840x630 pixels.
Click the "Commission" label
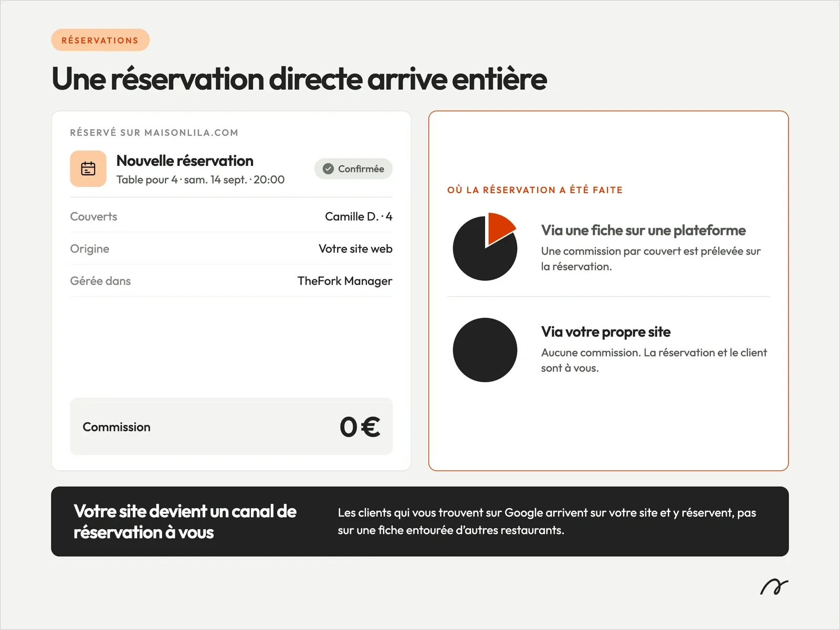point(117,427)
